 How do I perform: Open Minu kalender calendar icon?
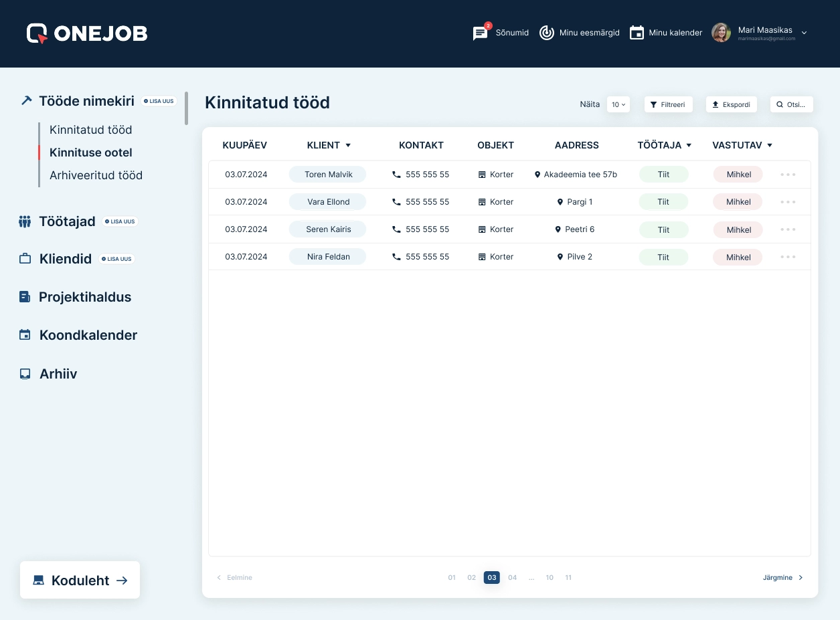point(637,33)
